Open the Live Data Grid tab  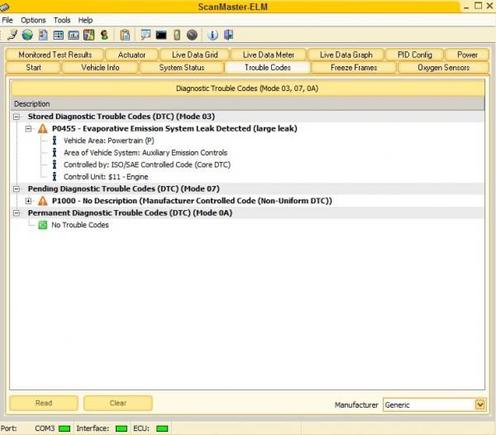coord(195,55)
